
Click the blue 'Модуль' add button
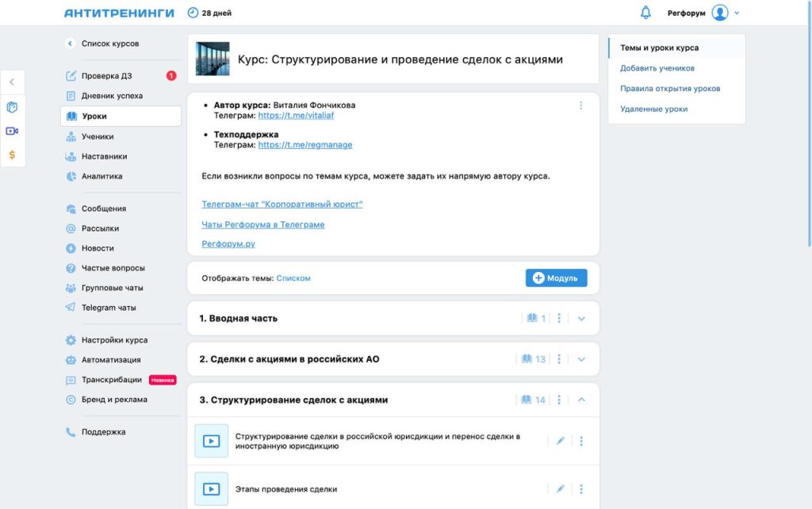556,278
